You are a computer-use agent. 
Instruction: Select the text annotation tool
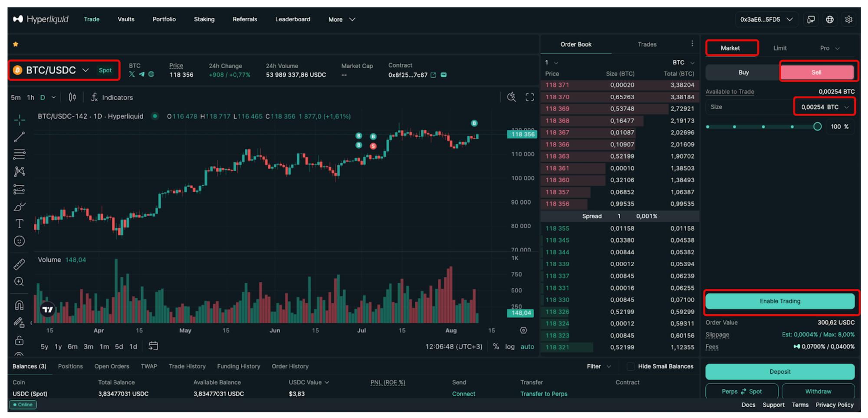tap(19, 224)
